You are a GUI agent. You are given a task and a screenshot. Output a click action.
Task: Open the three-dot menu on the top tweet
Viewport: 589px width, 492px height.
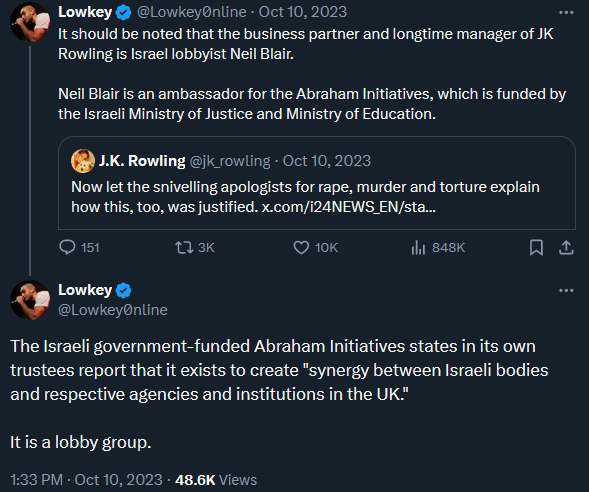pyautogui.click(x=566, y=12)
